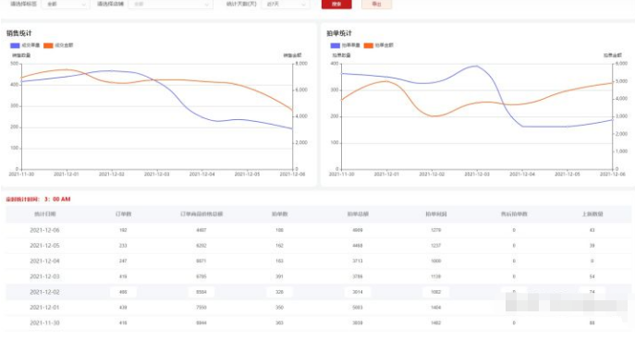The height and width of the screenshot is (364, 635).
Task: Click the 统计日期 column header
Action: 45,213
